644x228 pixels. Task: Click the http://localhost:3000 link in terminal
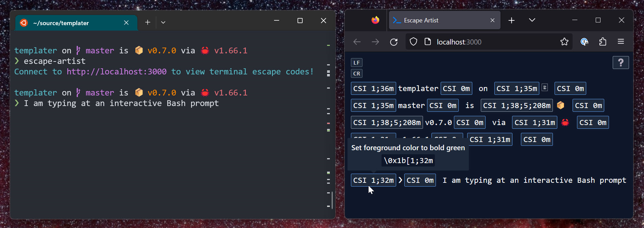point(116,72)
